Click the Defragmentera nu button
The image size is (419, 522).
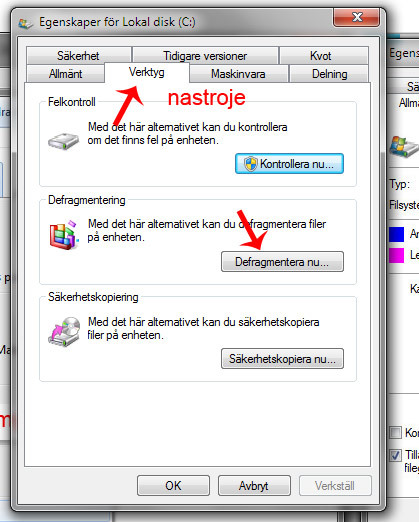pyautogui.click(x=282, y=262)
